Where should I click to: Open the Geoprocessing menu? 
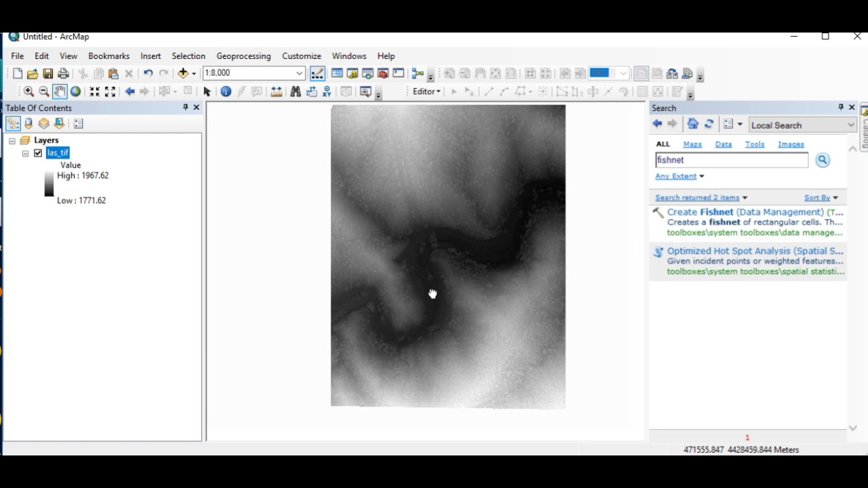243,56
